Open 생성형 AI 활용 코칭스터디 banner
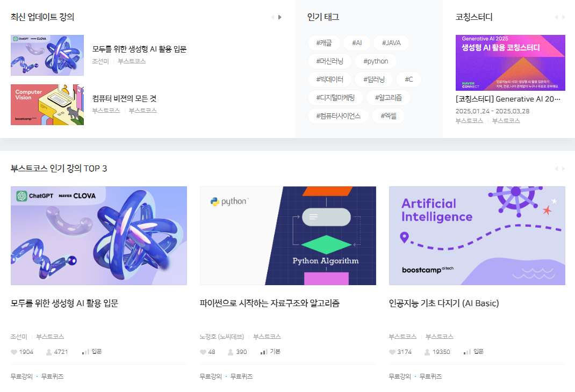The width and height of the screenshot is (575, 392). click(511, 63)
